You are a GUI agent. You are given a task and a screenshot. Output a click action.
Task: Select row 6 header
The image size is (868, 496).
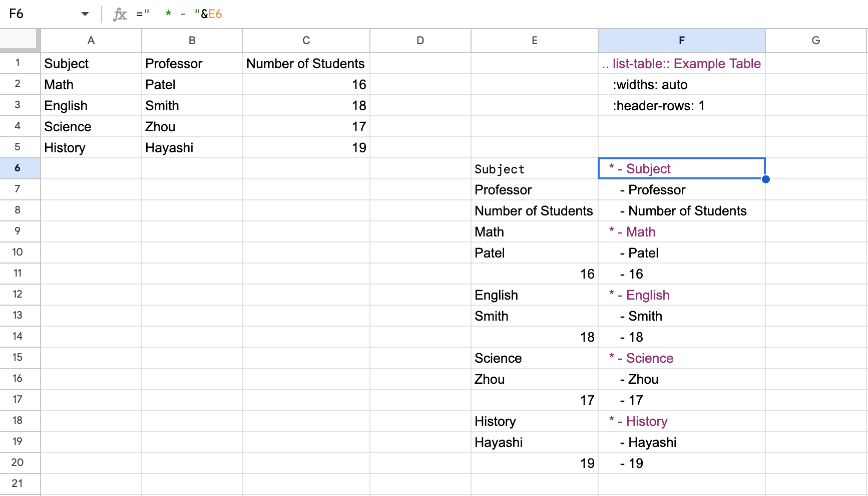click(x=20, y=168)
